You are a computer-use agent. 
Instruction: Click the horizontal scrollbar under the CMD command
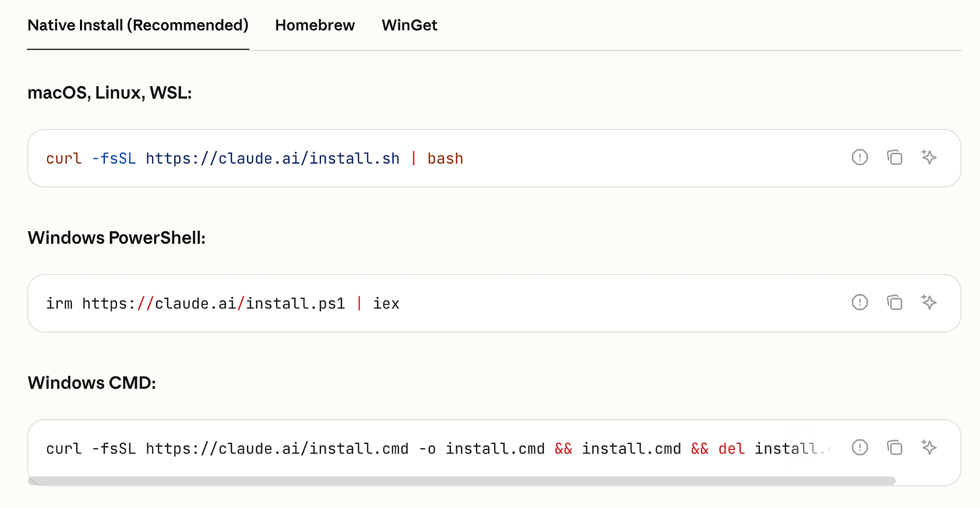[x=462, y=481]
